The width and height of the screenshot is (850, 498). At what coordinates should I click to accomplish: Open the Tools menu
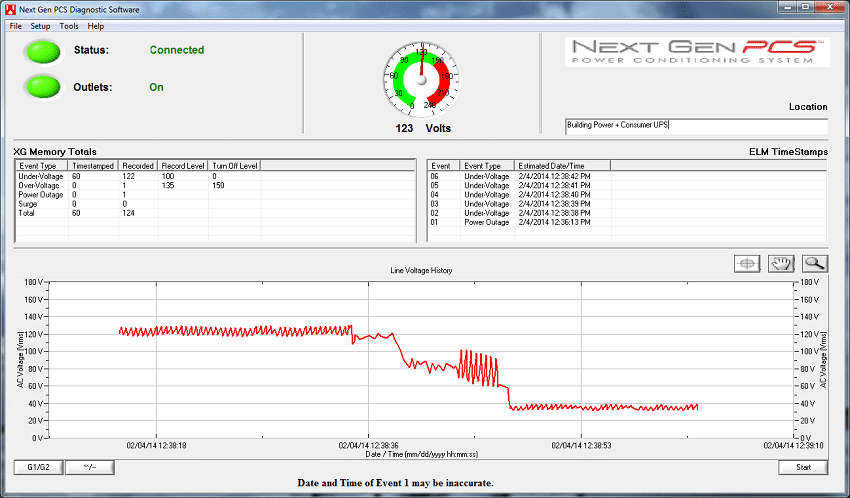click(x=69, y=26)
